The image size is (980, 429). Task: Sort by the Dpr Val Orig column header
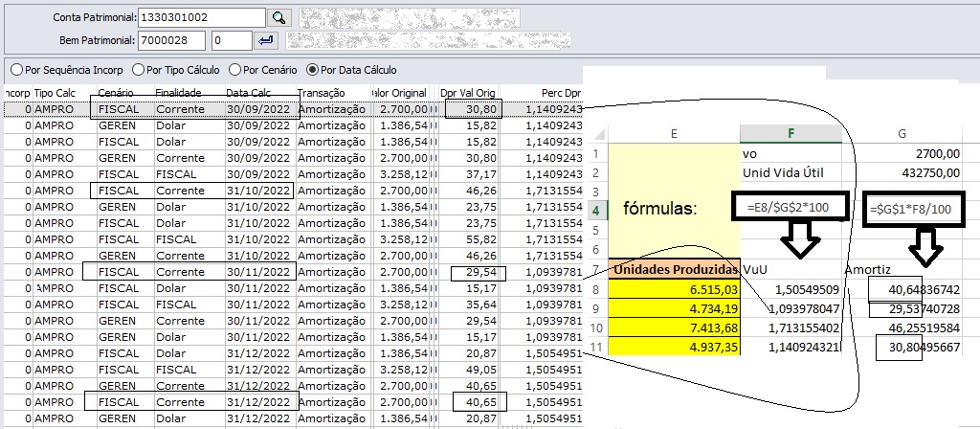pos(468,93)
